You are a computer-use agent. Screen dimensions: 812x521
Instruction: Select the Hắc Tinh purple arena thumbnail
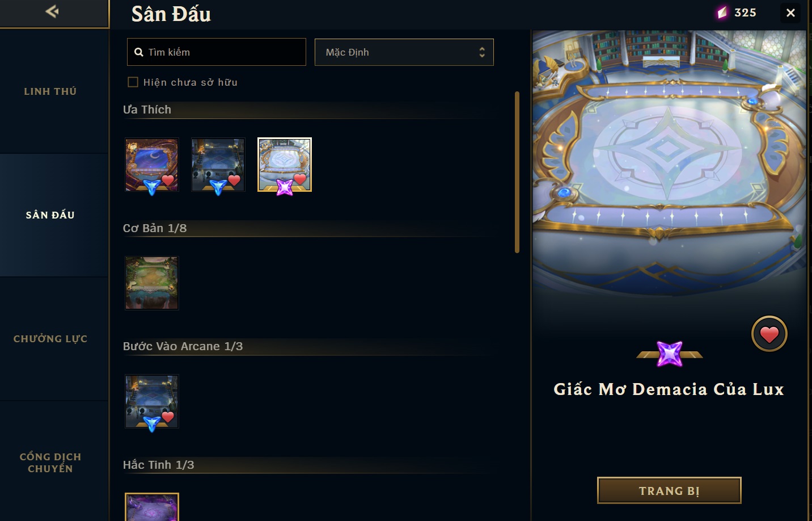click(152, 507)
